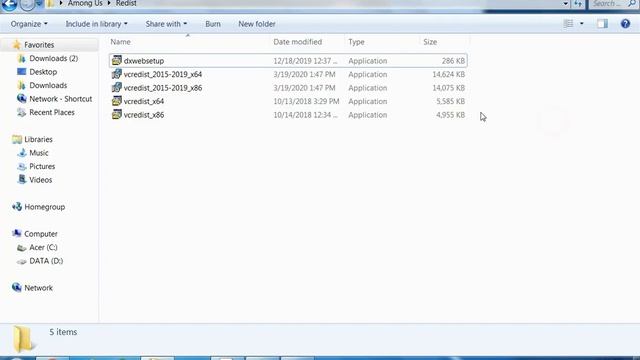Open the address bar history dropdown
The height and width of the screenshot is (360, 640).
[x=565, y=3]
